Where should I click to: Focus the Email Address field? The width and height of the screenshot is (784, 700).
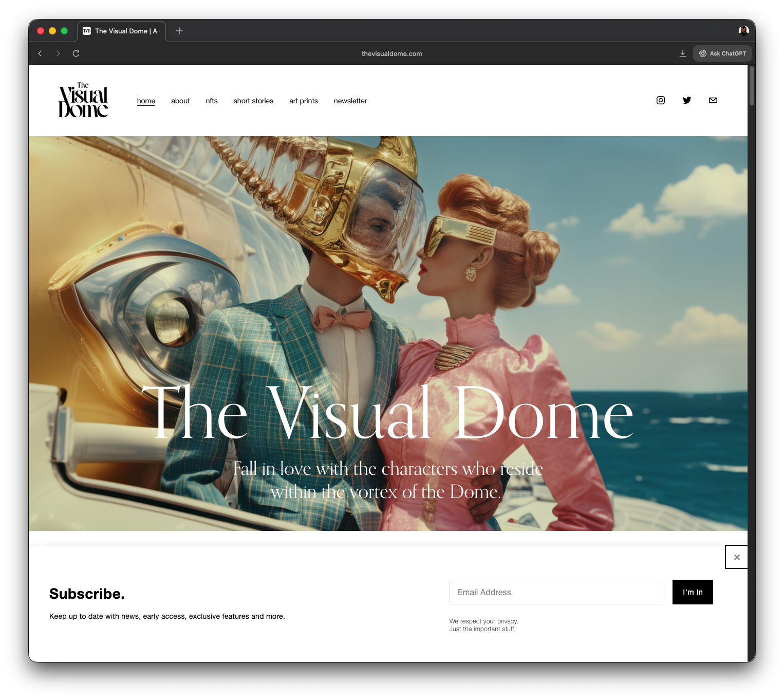[x=555, y=592]
